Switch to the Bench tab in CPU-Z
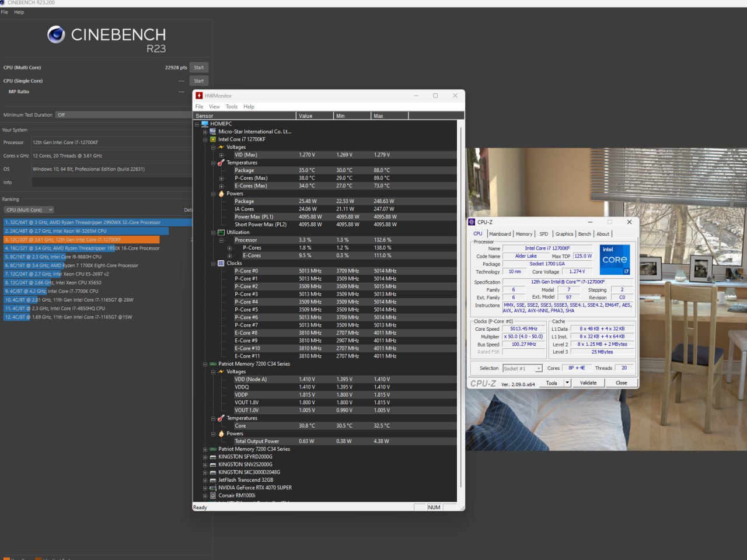The height and width of the screenshot is (560, 747). tap(584, 234)
